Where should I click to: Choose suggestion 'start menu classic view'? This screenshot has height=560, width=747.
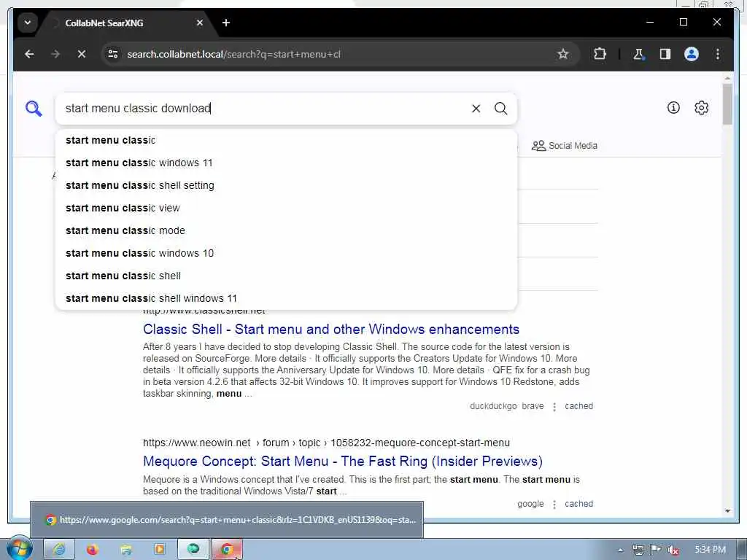(286, 208)
